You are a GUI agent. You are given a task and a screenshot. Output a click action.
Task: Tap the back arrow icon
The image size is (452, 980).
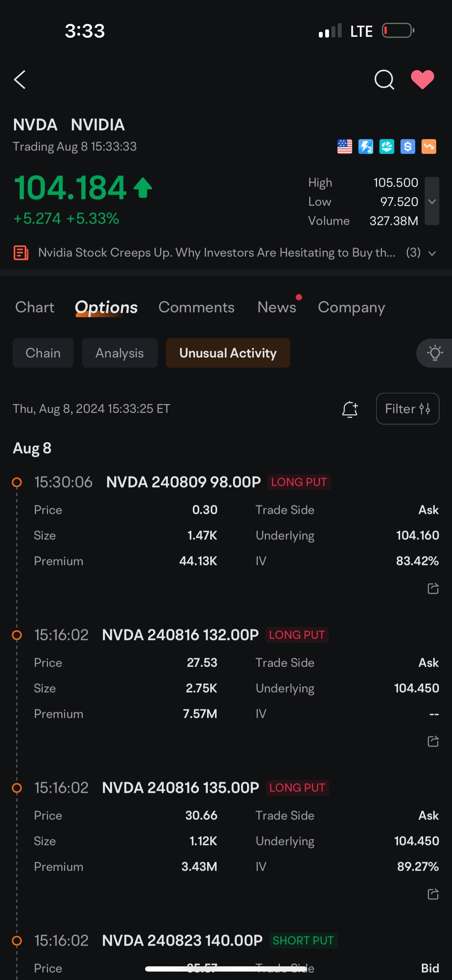[20, 80]
